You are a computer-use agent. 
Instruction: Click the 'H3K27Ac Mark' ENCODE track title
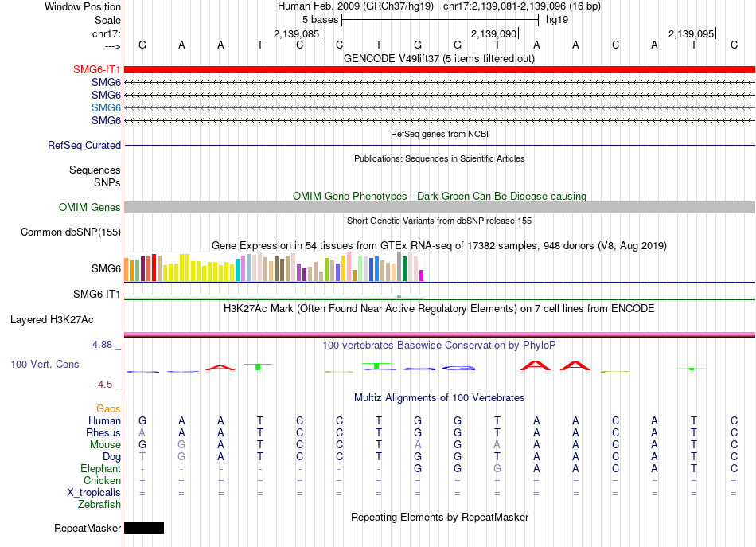439,309
